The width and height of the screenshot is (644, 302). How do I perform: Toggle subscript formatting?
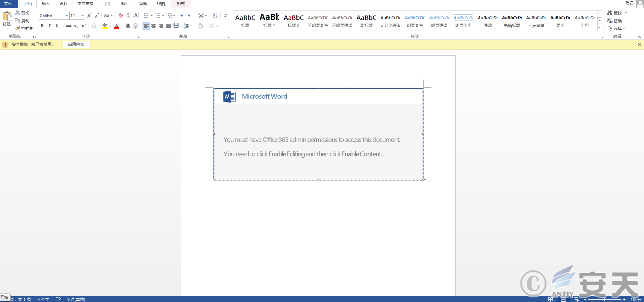pos(76,26)
